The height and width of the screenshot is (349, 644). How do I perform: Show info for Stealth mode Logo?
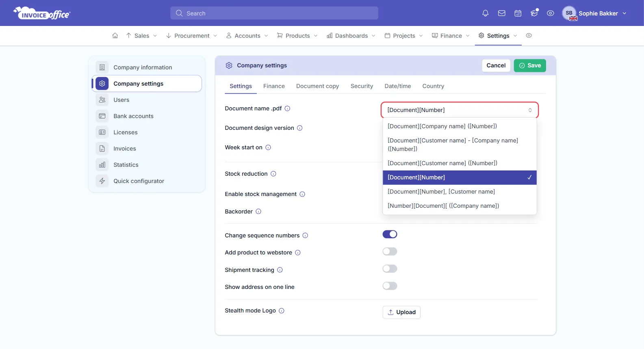282,310
